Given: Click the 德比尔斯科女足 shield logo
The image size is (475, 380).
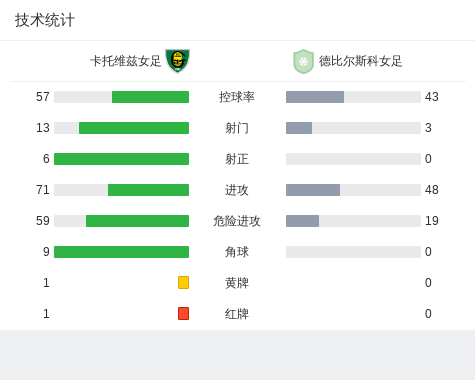Looking at the screenshot, I should pos(303,61).
